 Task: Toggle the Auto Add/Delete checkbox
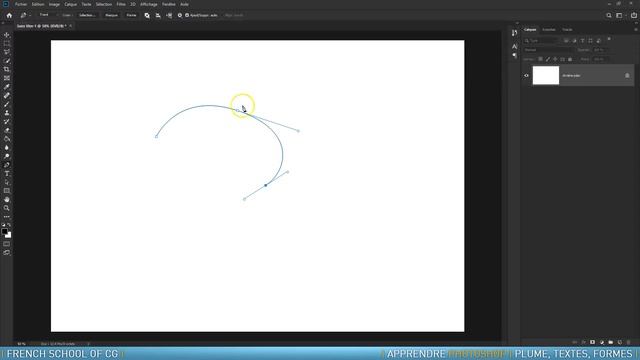[x=187, y=15]
